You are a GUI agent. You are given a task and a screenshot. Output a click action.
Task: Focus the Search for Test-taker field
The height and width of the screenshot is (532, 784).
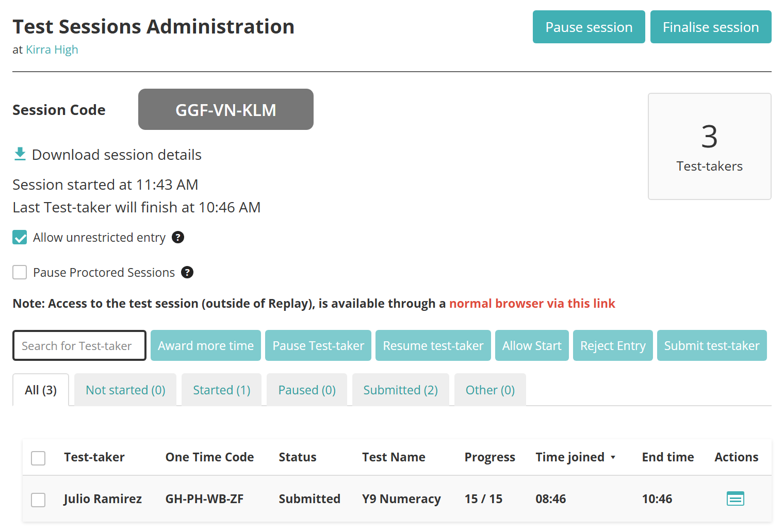(x=79, y=345)
